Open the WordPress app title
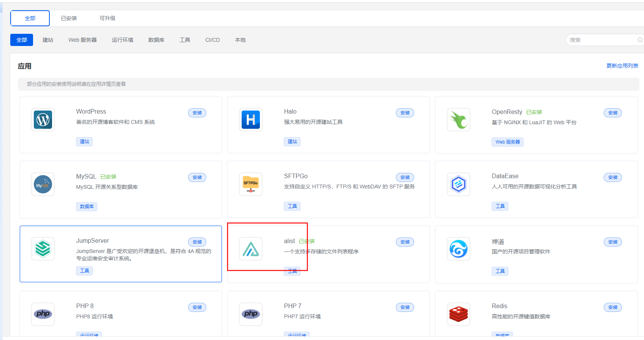 click(91, 112)
